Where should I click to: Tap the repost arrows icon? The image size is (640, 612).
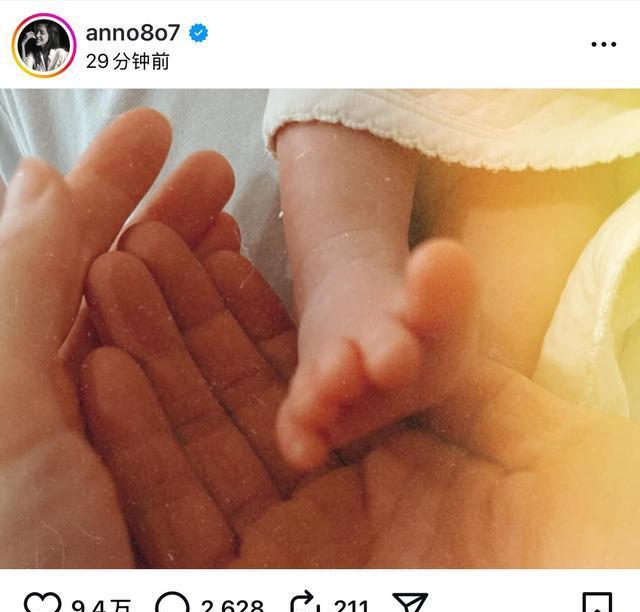(x=304, y=603)
